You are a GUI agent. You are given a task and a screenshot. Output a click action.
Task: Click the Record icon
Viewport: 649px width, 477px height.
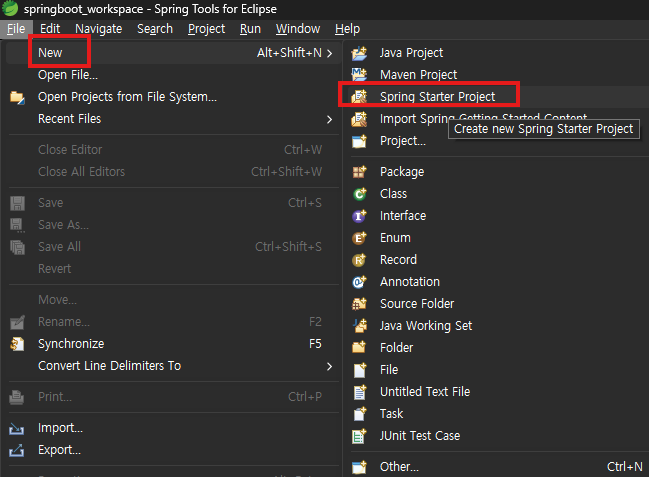(359, 260)
